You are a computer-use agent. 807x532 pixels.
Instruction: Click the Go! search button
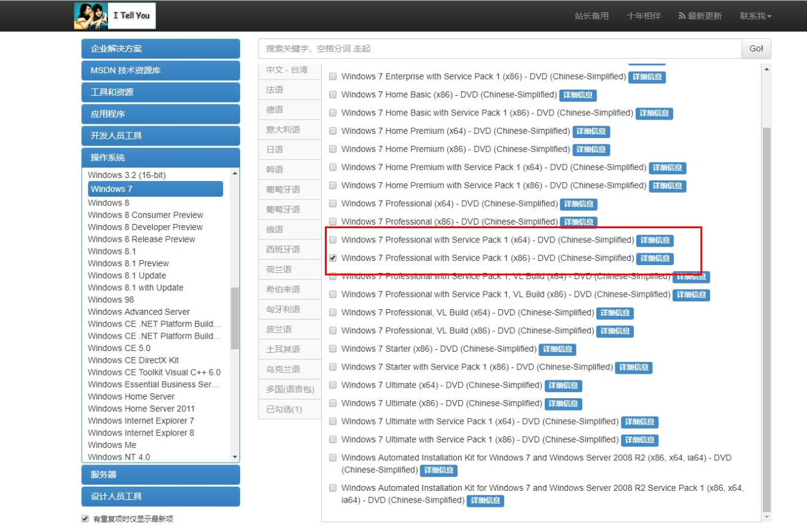pyautogui.click(x=756, y=48)
